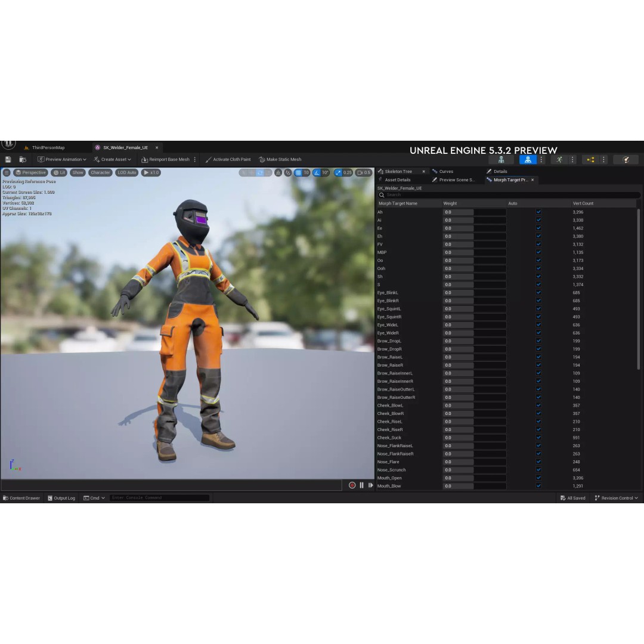
Task: Open the Create Asset dropdown
Action: coord(112,159)
